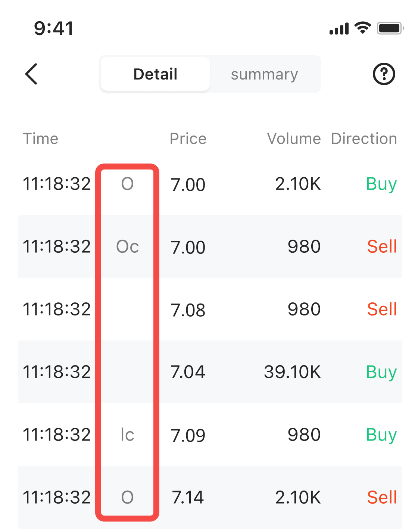Switch to the summary tab
Viewport: 418px width, 532px height.
(x=264, y=74)
